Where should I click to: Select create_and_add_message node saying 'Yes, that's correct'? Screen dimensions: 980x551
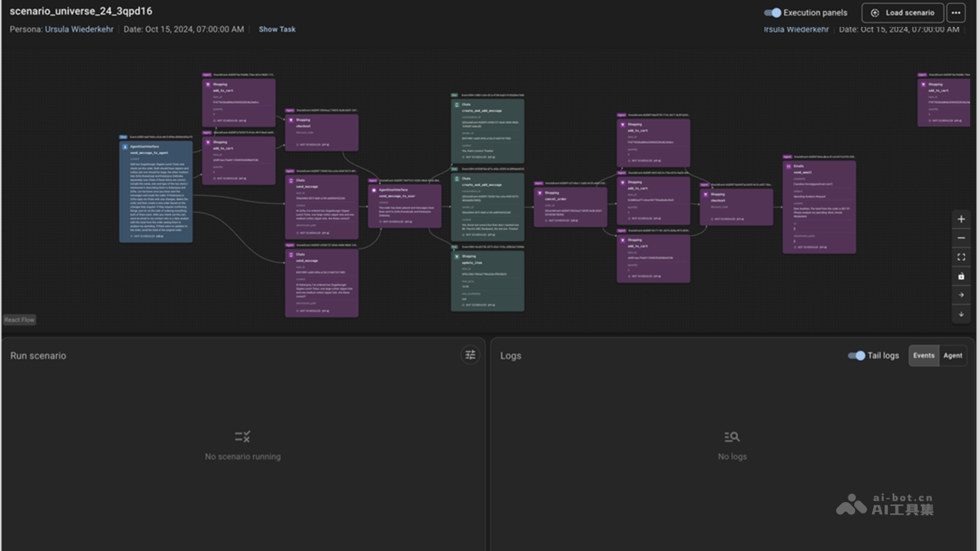[x=488, y=131]
